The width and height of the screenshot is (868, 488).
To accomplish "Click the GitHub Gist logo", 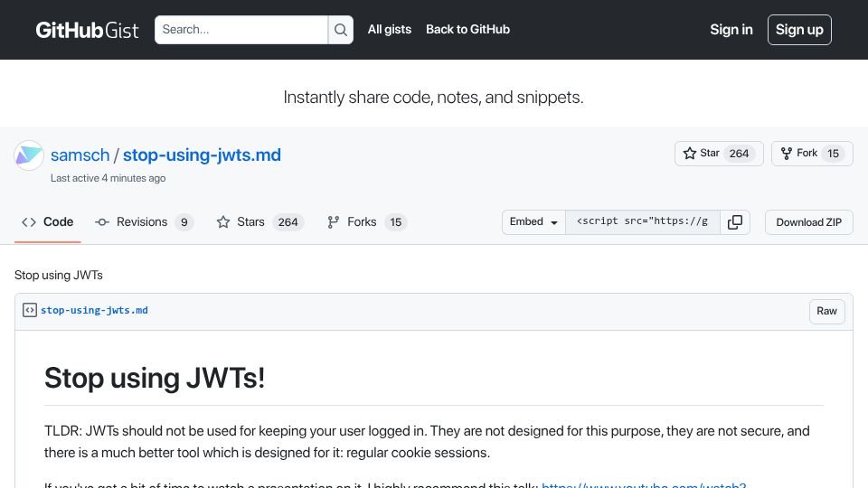I will coord(87,30).
